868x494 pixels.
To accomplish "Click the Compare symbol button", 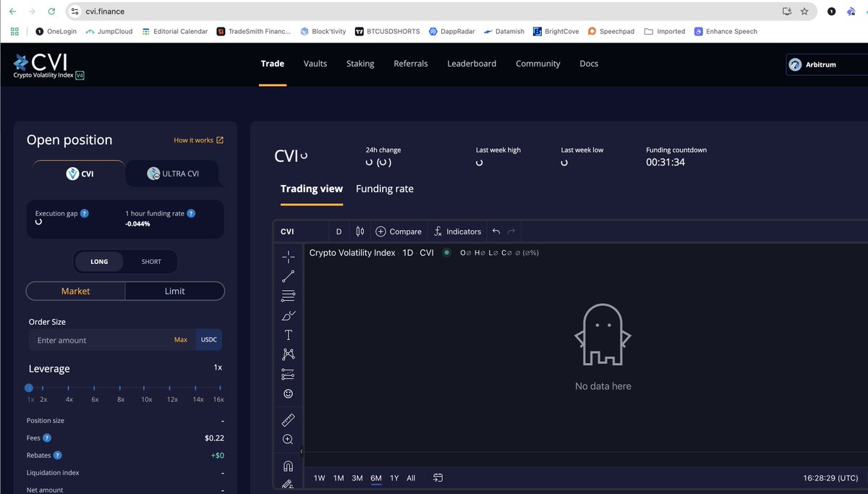I will (x=398, y=231).
